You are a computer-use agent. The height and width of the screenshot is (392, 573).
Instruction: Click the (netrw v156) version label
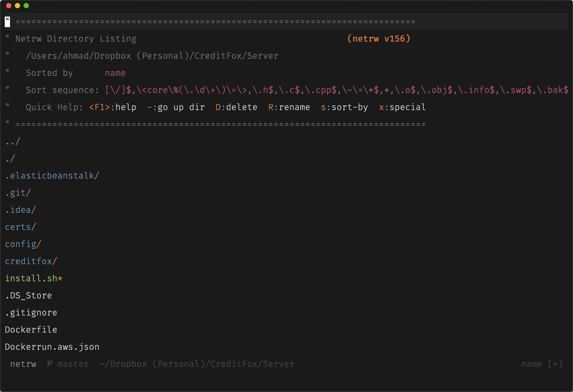(x=379, y=39)
